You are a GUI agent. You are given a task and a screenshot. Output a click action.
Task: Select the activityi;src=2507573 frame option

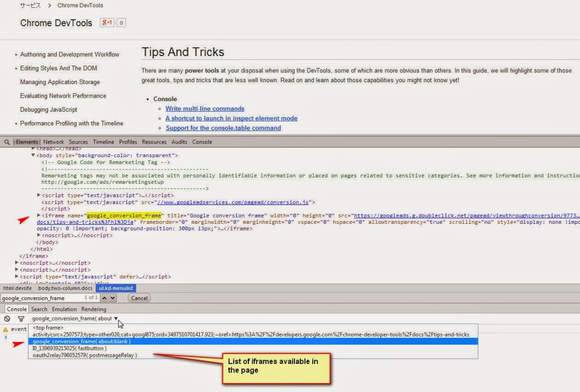(x=253, y=334)
